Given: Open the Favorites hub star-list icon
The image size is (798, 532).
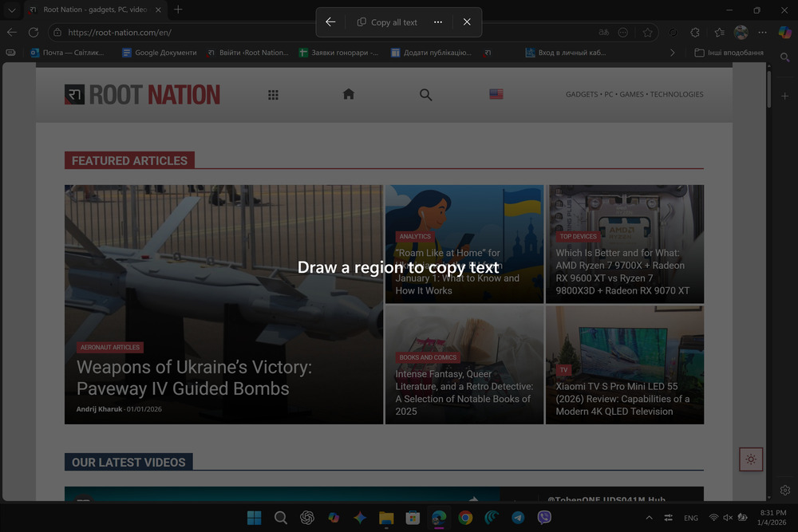Looking at the screenshot, I should 719,32.
